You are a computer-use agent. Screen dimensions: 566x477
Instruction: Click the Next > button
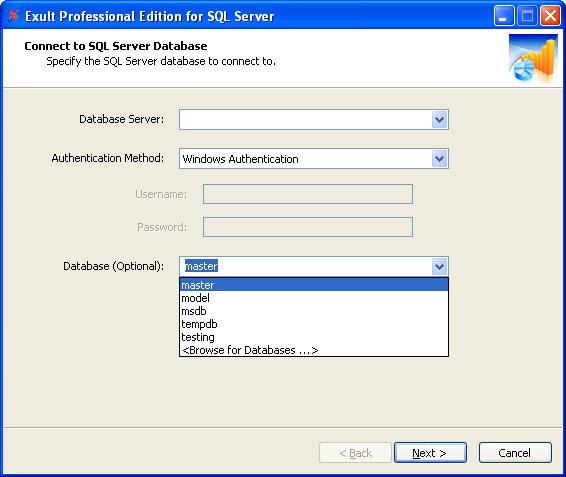point(430,452)
